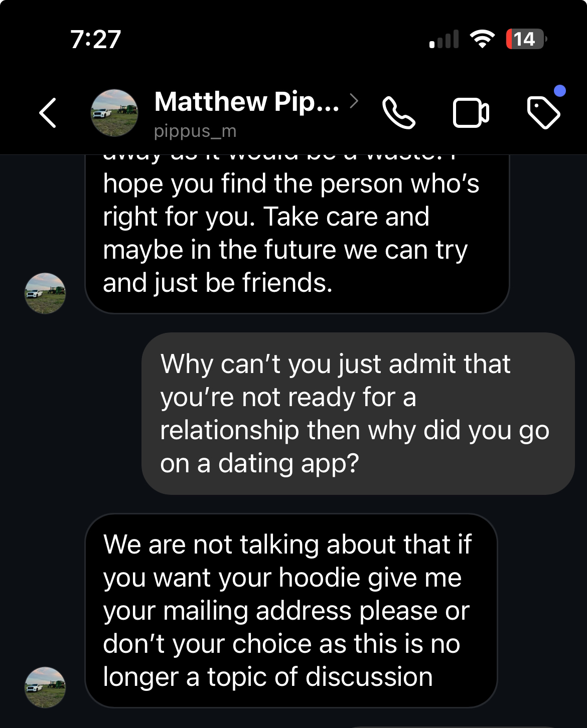Tap the blue notification dot on the tag icon
This screenshot has height=728, width=587.
tap(560, 91)
